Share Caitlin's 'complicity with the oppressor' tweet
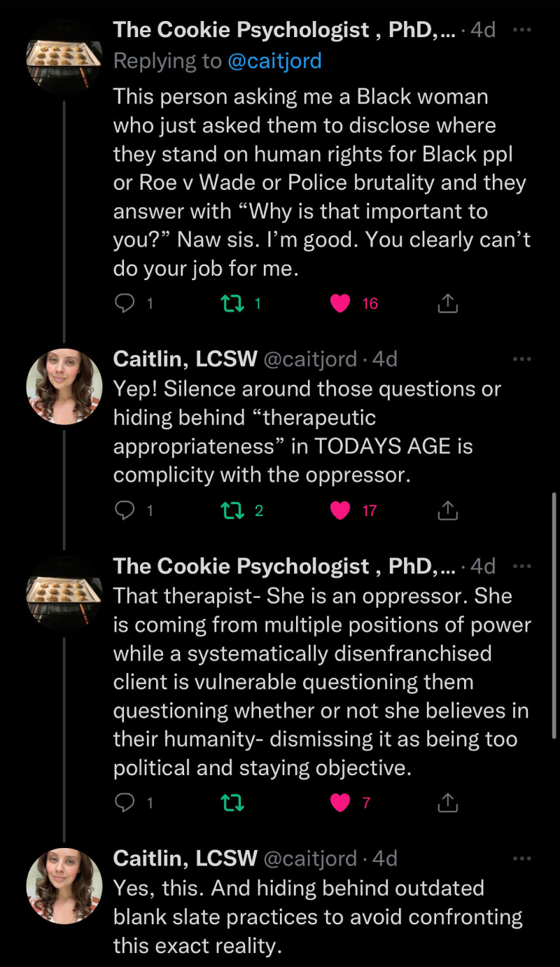Screen dimensions: 560x967 [x=447, y=511]
